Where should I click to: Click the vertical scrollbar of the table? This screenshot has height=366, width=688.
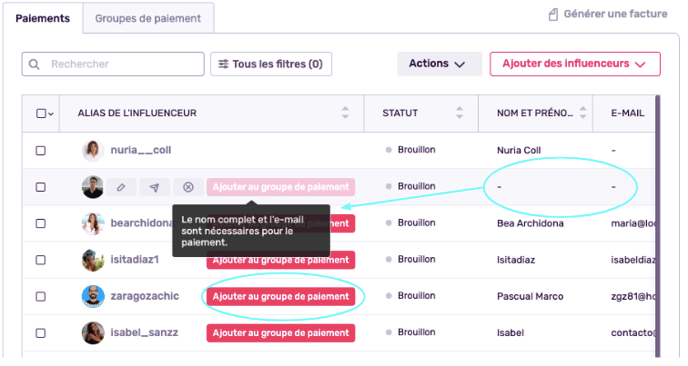pyautogui.click(x=657, y=226)
